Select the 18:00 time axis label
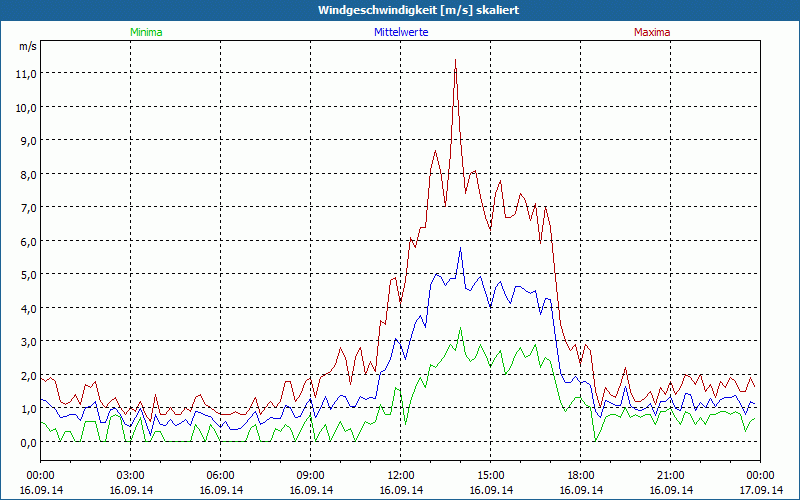 pos(581,475)
